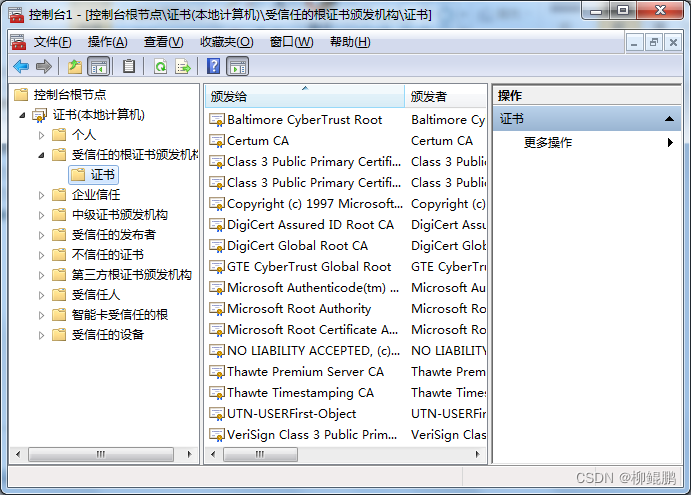Click the Thawte Timestamping CA certificate icon
The image size is (691, 495).
click(217, 393)
